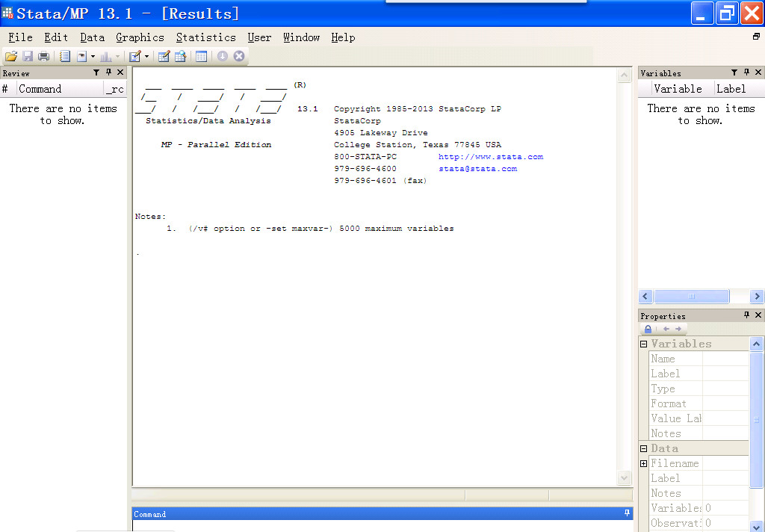
Task: Open the Graphics menu
Action: (x=140, y=37)
